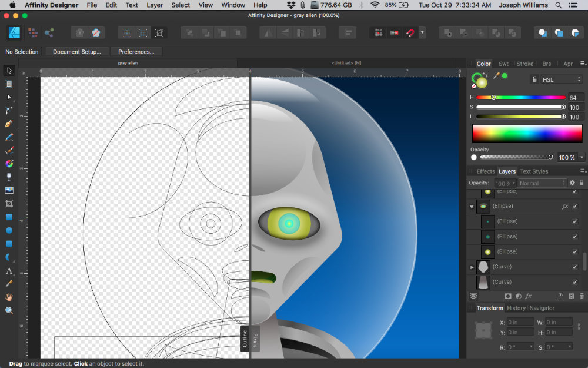Viewport: 588px width, 368px height.
Task: Select the Colour Picker tool
Action: (9, 284)
